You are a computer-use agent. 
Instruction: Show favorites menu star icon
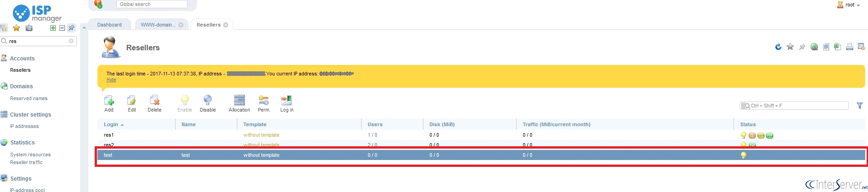[x=16, y=28]
